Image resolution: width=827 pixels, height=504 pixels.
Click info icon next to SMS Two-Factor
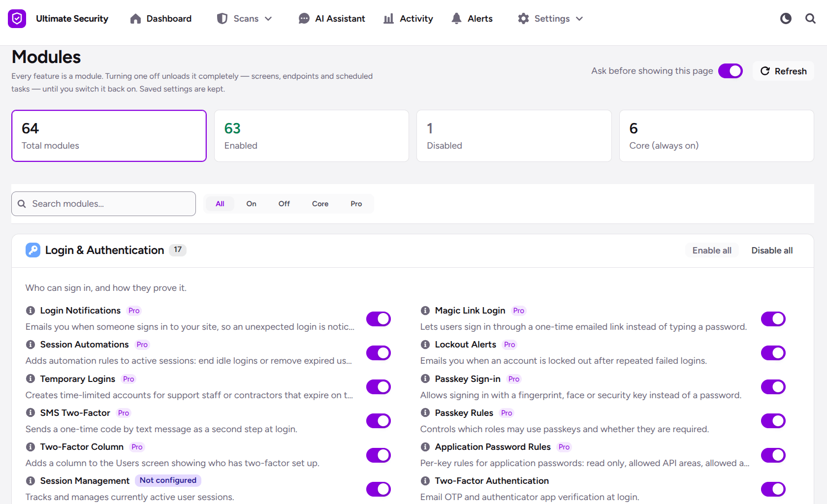31,413
